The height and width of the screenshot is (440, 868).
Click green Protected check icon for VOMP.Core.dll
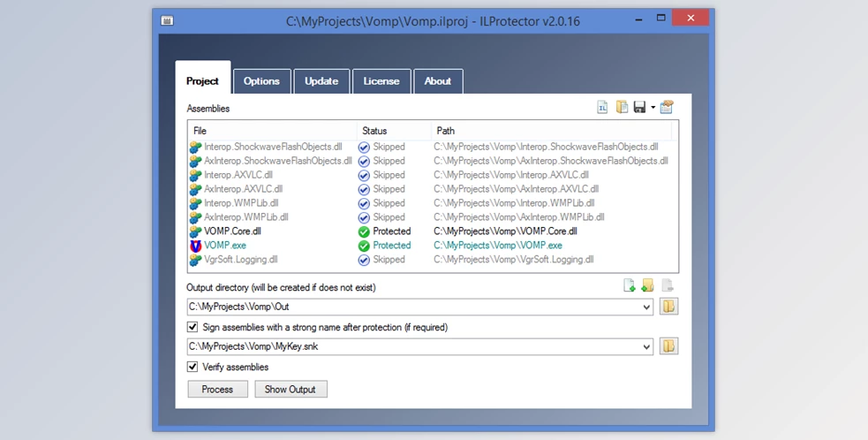[364, 231]
